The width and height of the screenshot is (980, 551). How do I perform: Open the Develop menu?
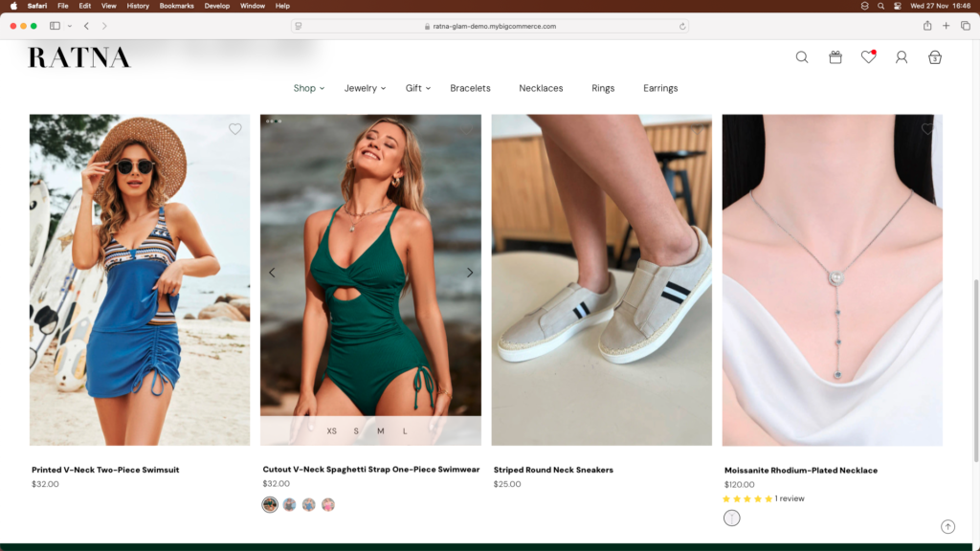click(217, 6)
